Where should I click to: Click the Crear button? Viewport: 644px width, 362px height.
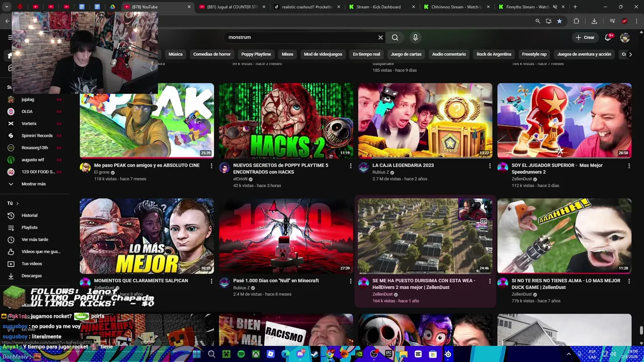[x=585, y=37]
